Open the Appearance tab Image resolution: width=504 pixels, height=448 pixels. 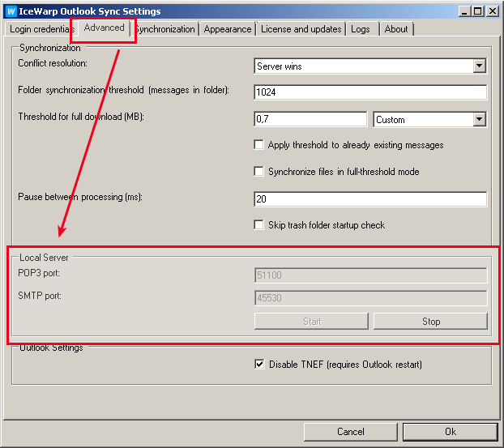(227, 29)
